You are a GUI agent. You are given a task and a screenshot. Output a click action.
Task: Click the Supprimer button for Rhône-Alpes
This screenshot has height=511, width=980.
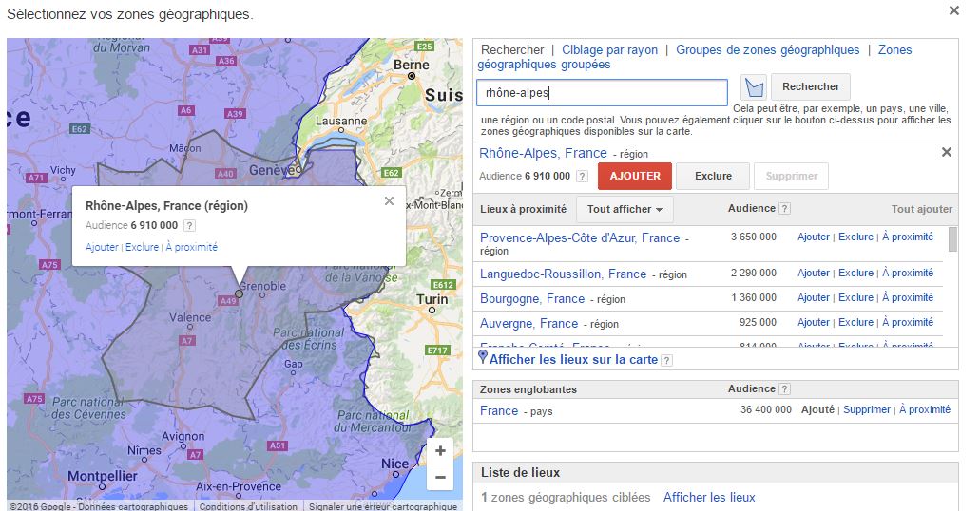(x=791, y=176)
